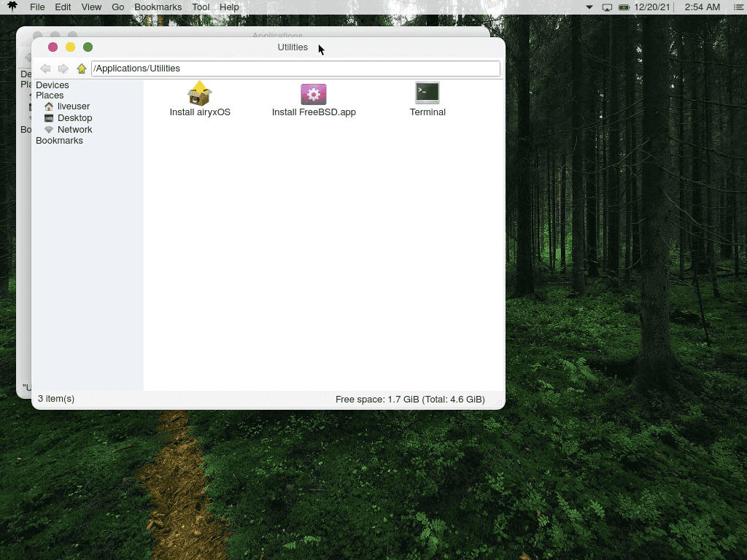This screenshot has width=747, height=560.
Task: Open the dropdown arrow in menu bar
Action: (589, 7)
